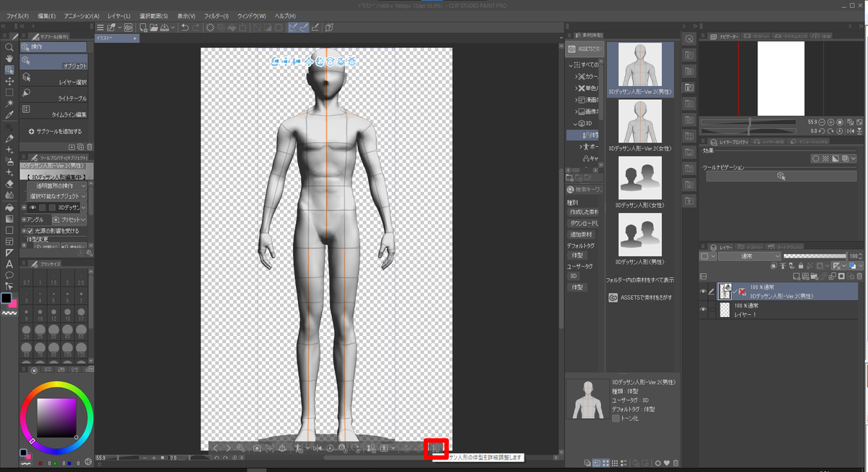Toggle visibility of レイヤー 1 layer
The image size is (868, 472).
click(704, 309)
